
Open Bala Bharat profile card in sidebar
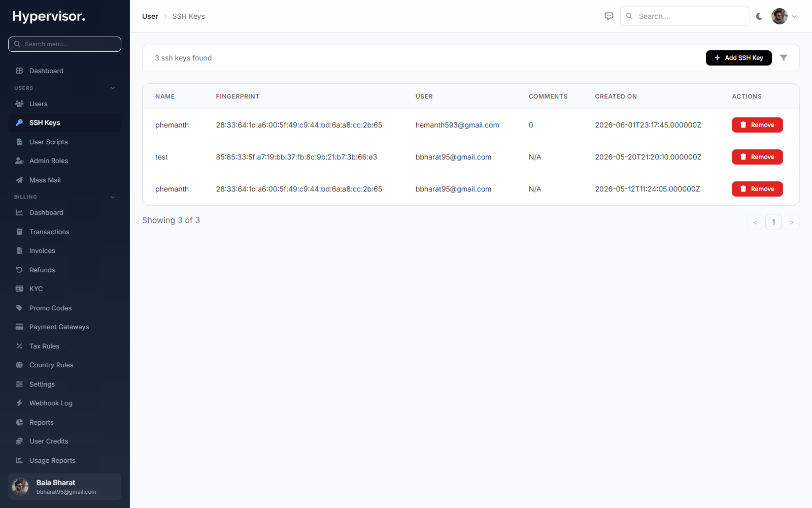click(64, 487)
